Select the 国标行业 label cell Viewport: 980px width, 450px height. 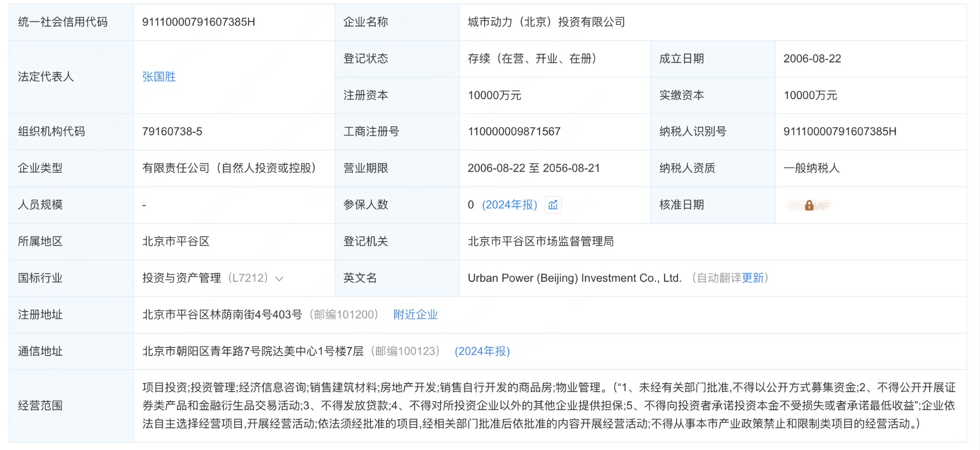click(x=71, y=278)
